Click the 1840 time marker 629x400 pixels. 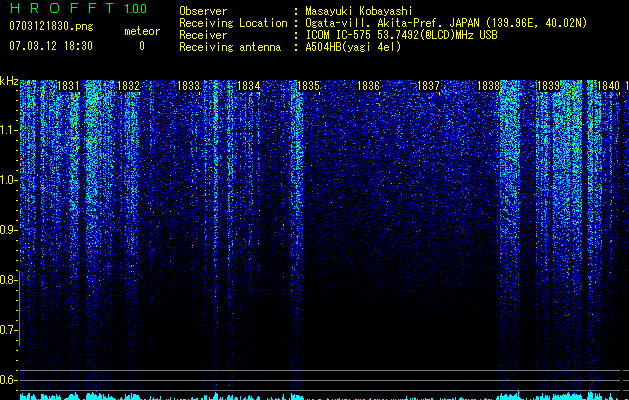(x=609, y=86)
